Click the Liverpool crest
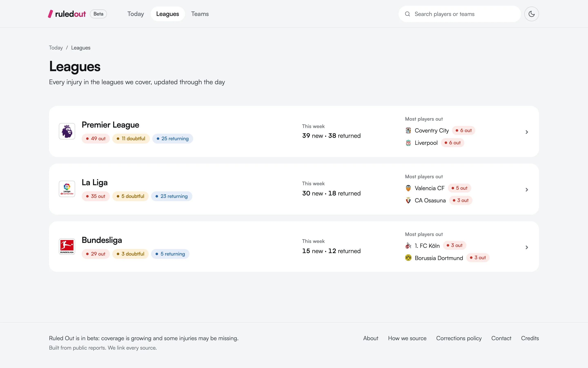This screenshot has width=588, height=368. pyautogui.click(x=408, y=143)
